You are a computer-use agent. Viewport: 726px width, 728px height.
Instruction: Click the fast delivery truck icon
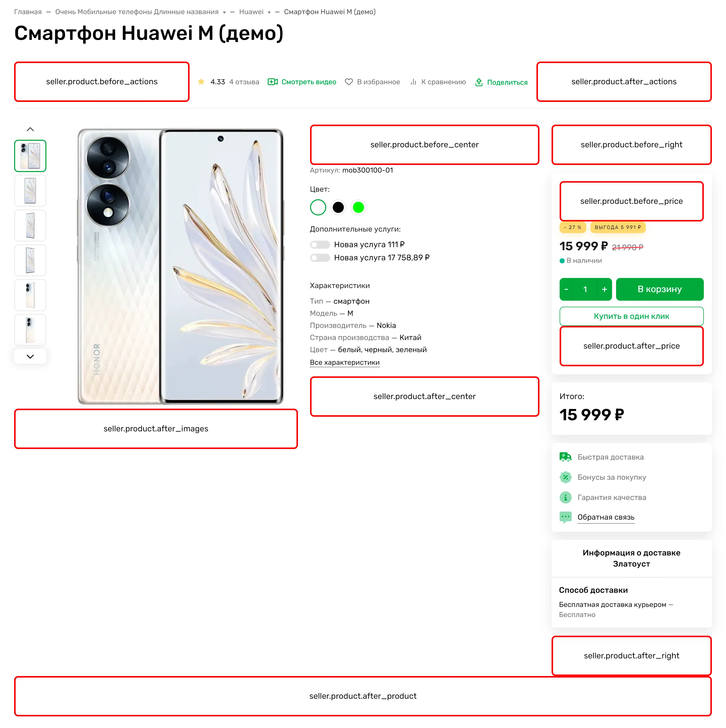click(x=565, y=457)
